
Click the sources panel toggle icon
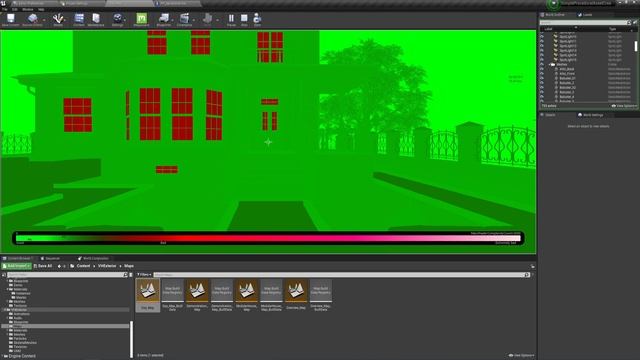(4, 275)
